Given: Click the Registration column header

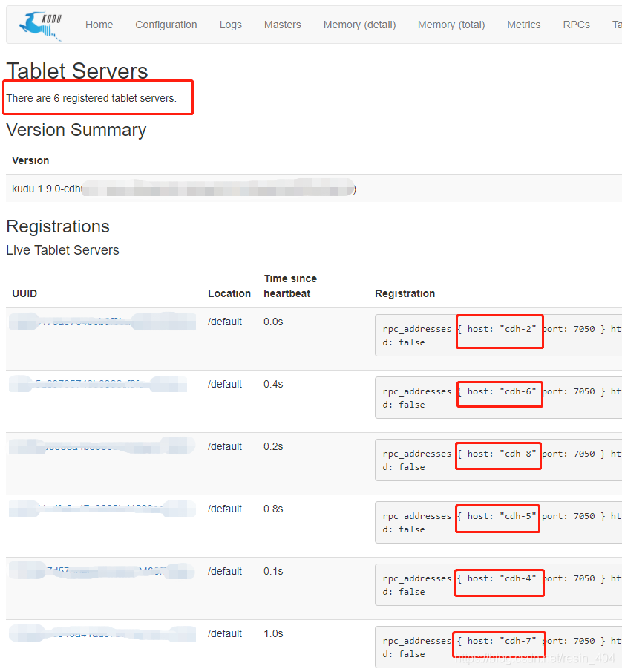Looking at the screenshot, I should (405, 293).
